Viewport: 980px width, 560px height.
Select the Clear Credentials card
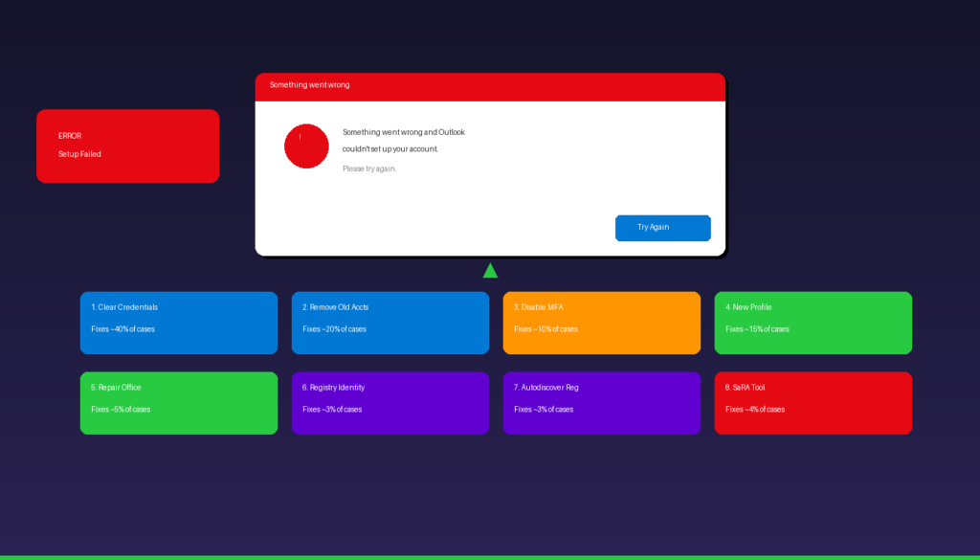click(179, 323)
